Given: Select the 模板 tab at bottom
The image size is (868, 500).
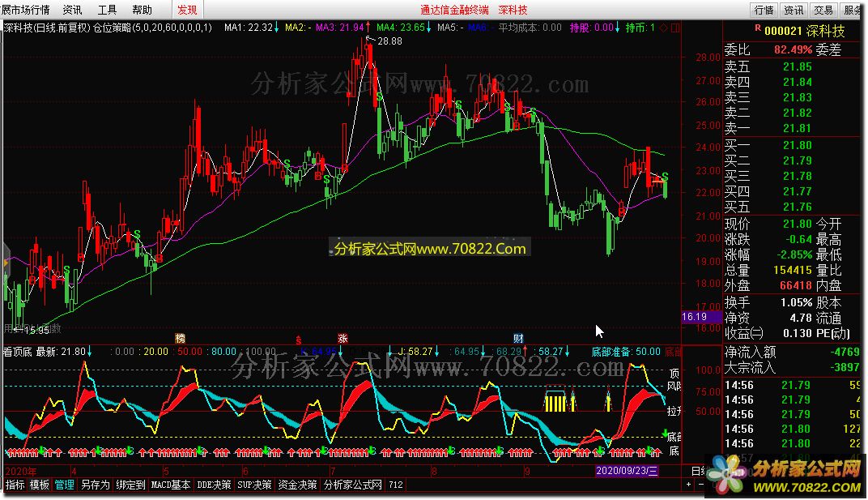Looking at the screenshot, I should [40, 485].
